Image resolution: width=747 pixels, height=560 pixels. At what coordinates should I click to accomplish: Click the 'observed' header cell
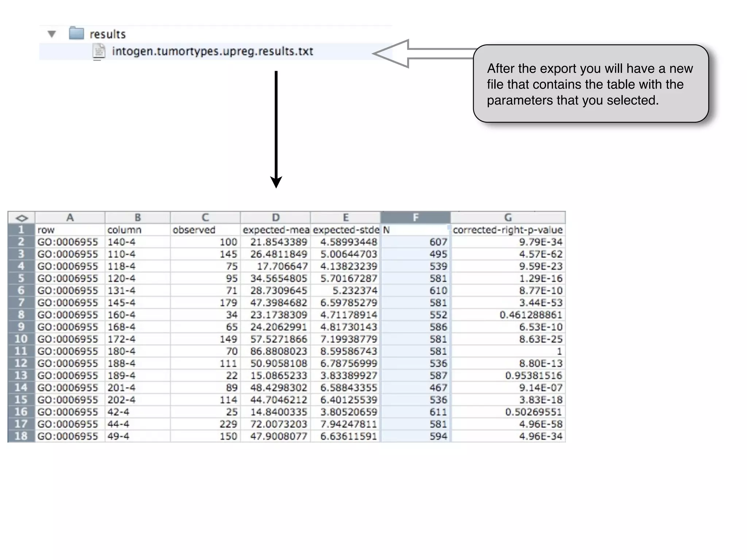coord(205,230)
